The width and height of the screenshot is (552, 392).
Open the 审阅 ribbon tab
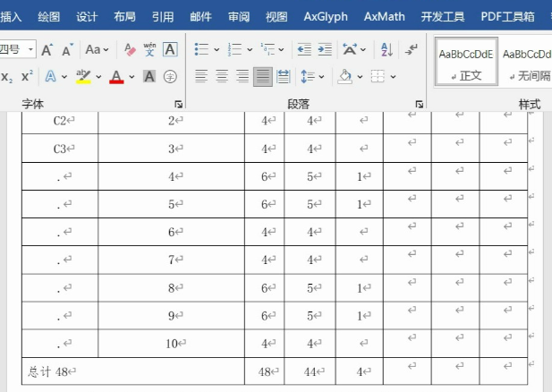[239, 16]
